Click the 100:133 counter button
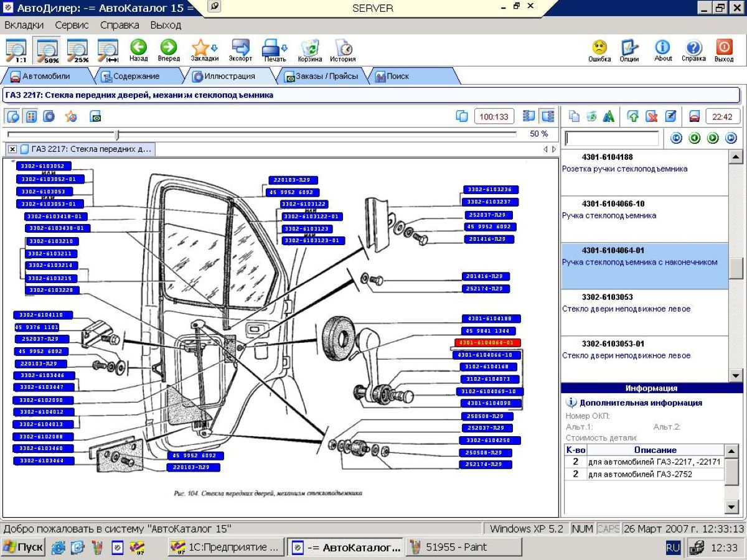The image size is (747, 560). pos(494,116)
